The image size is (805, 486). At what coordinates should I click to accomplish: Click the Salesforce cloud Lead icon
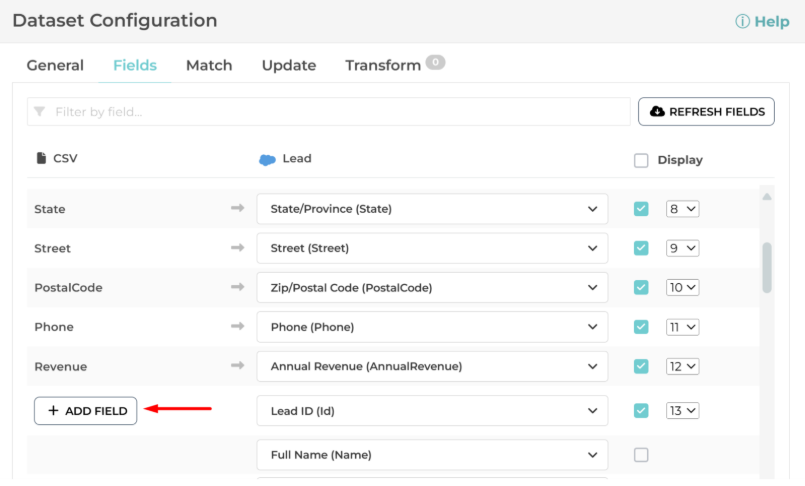(x=267, y=159)
